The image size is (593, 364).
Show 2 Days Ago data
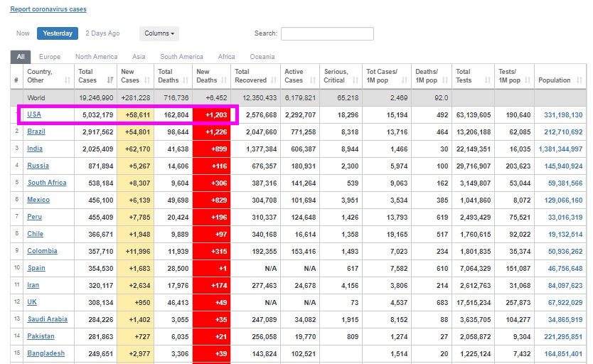pos(102,33)
